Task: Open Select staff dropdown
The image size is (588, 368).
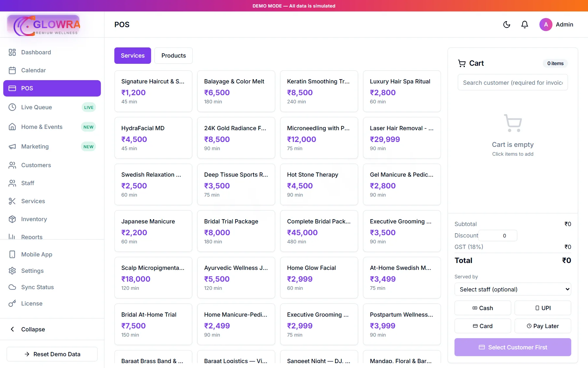Action: (x=513, y=289)
